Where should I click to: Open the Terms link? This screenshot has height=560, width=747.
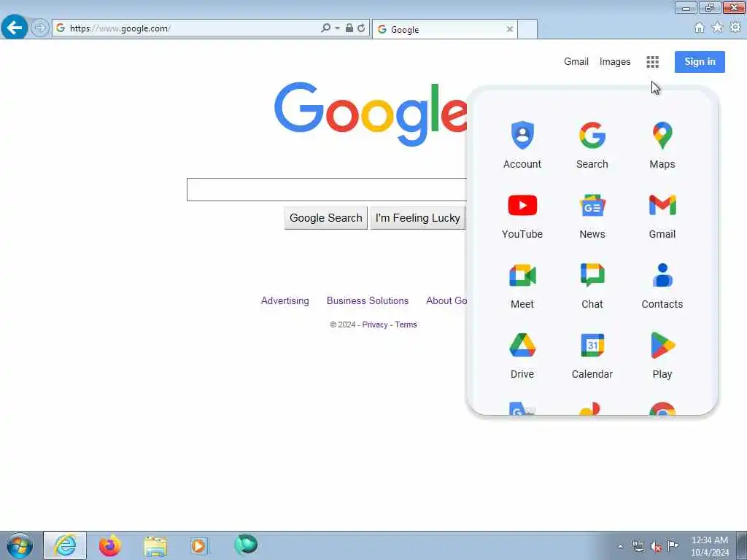click(x=406, y=324)
